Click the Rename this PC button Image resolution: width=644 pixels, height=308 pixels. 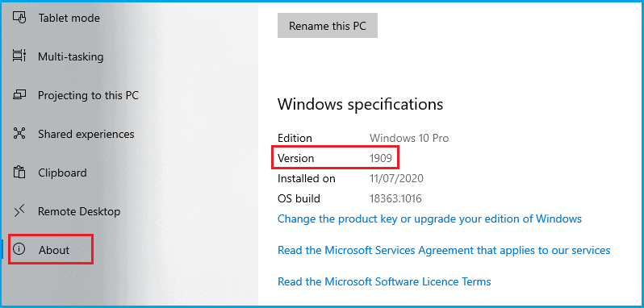click(328, 26)
